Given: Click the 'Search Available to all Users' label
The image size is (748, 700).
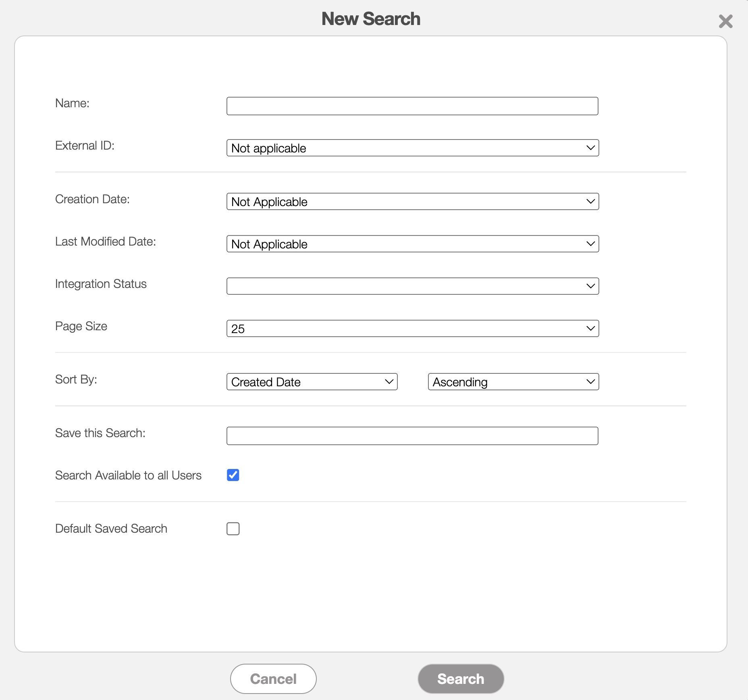Looking at the screenshot, I should click(128, 475).
